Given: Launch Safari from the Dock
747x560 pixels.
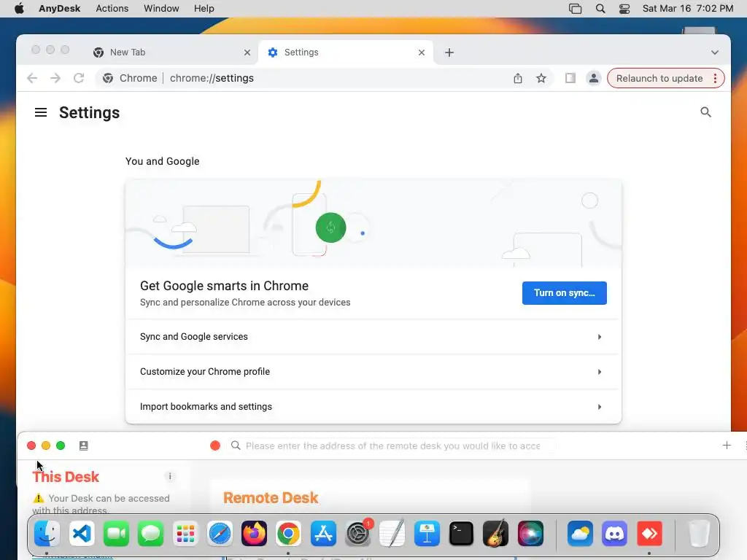Looking at the screenshot, I should (x=220, y=533).
